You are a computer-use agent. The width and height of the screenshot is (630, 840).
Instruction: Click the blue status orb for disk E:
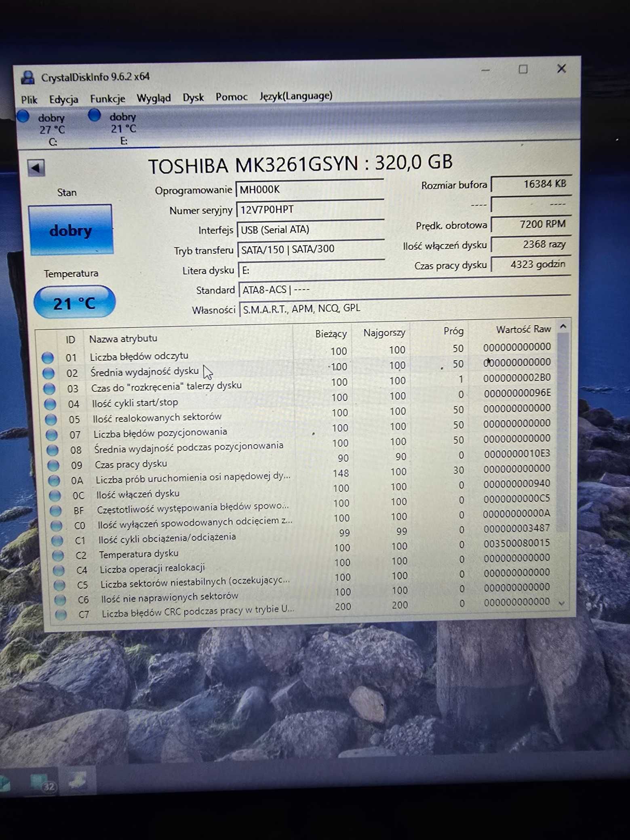point(94,115)
